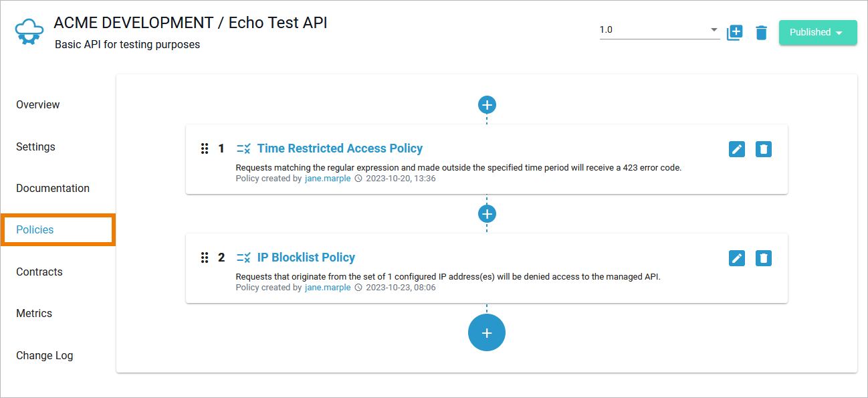
Task: Open the Published status dropdown
Action: point(818,32)
